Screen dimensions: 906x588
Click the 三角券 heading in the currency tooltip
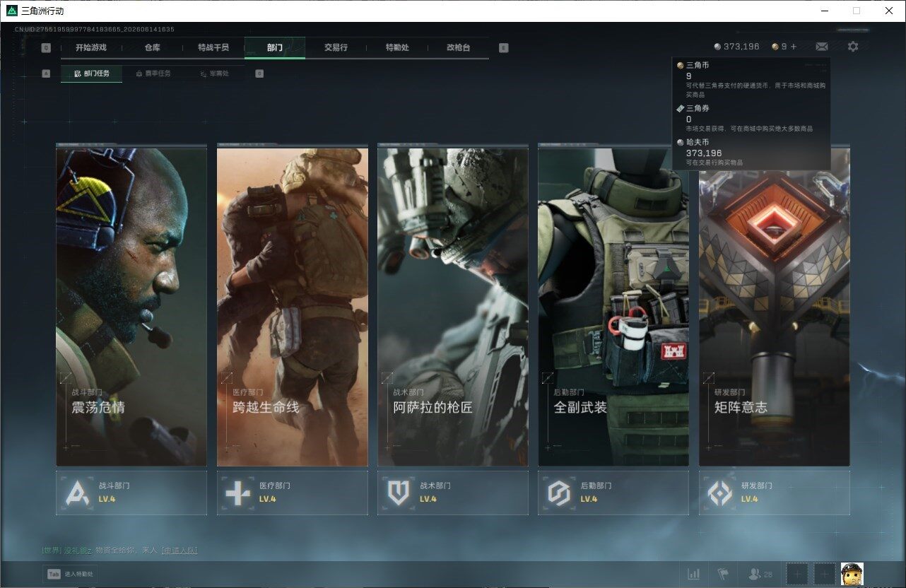click(698, 109)
